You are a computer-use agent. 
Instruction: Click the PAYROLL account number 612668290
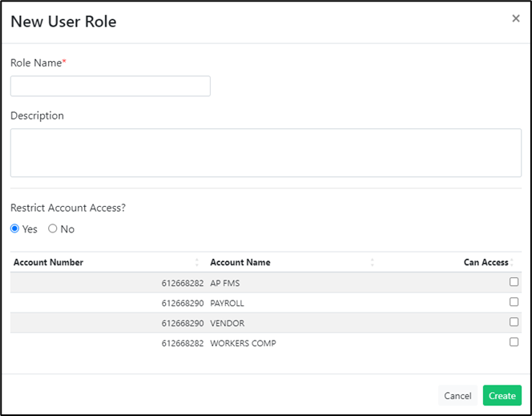pos(183,303)
